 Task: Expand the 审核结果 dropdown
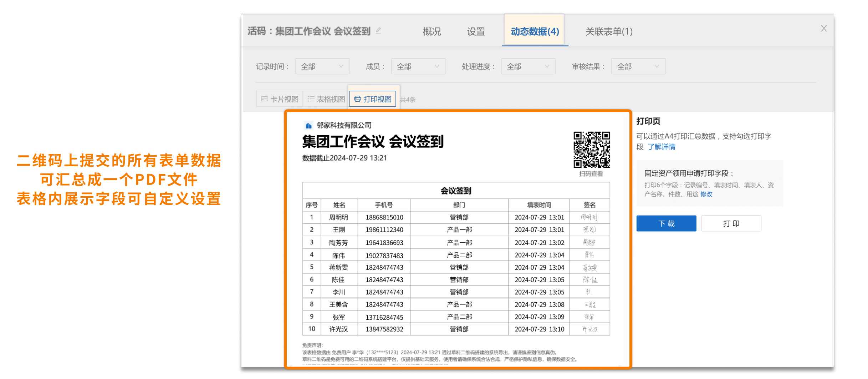pos(638,66)
